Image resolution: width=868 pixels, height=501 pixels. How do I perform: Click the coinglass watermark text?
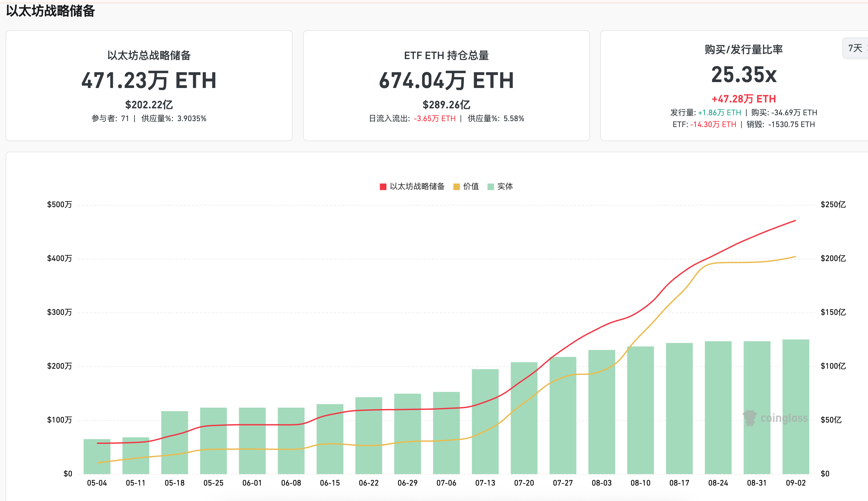784,418
